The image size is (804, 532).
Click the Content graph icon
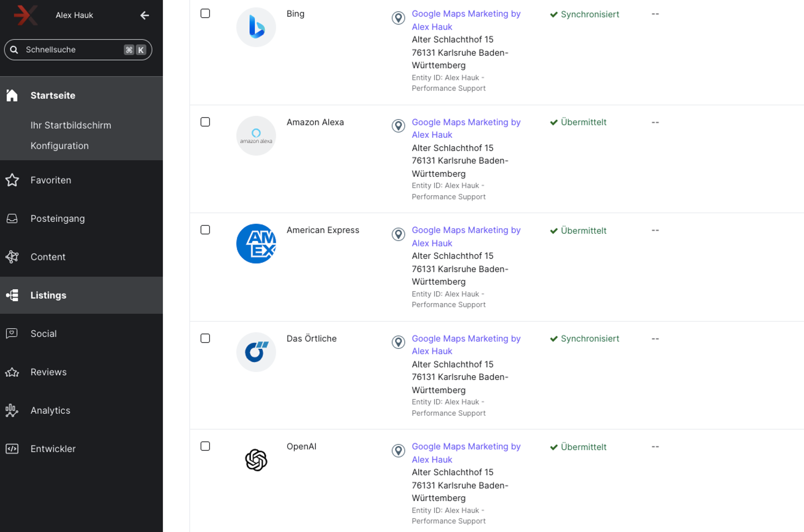(12, 257)
